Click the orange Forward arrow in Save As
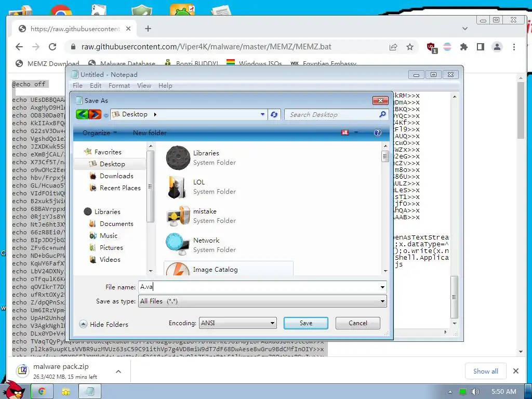The width and height of the screenshot is (532, 399). [95, 114]
